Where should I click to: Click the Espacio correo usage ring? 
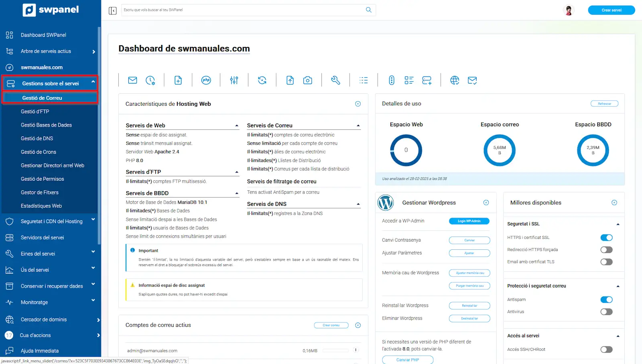tap(500, 150)
